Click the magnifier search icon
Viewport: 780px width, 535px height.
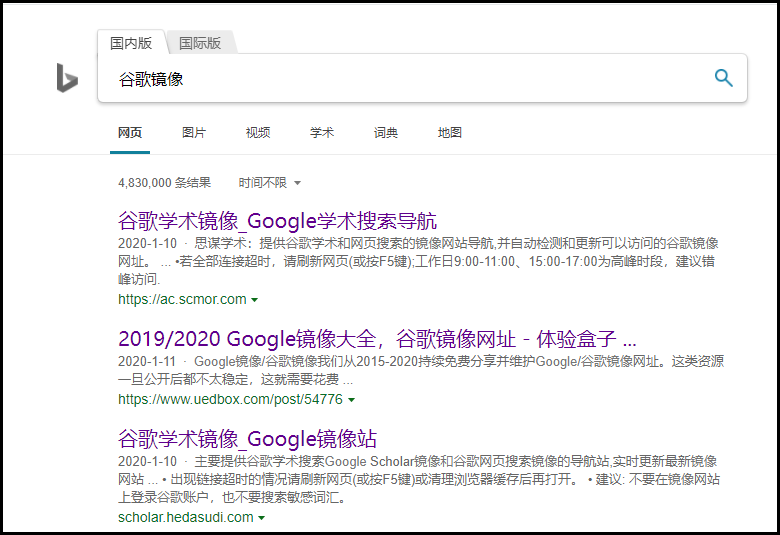(x=723, y=78)
